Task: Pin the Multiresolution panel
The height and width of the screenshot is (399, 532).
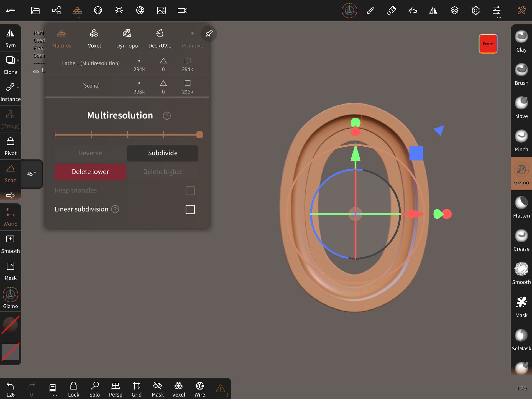Action: click(x=209, y=34)
